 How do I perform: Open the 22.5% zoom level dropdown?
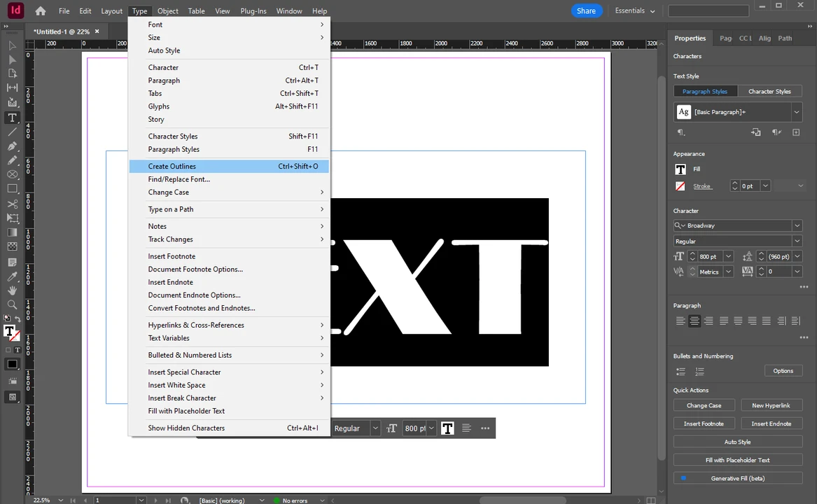click(61, 500)
